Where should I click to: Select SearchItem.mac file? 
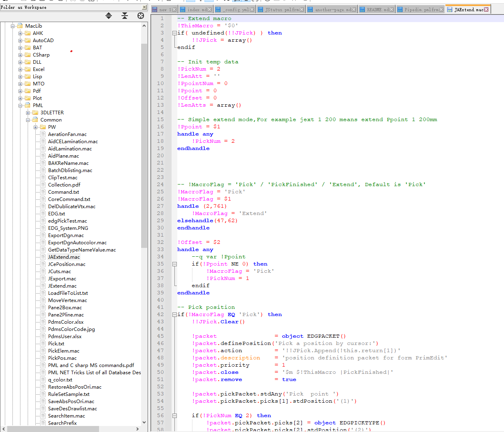[67, 416]
